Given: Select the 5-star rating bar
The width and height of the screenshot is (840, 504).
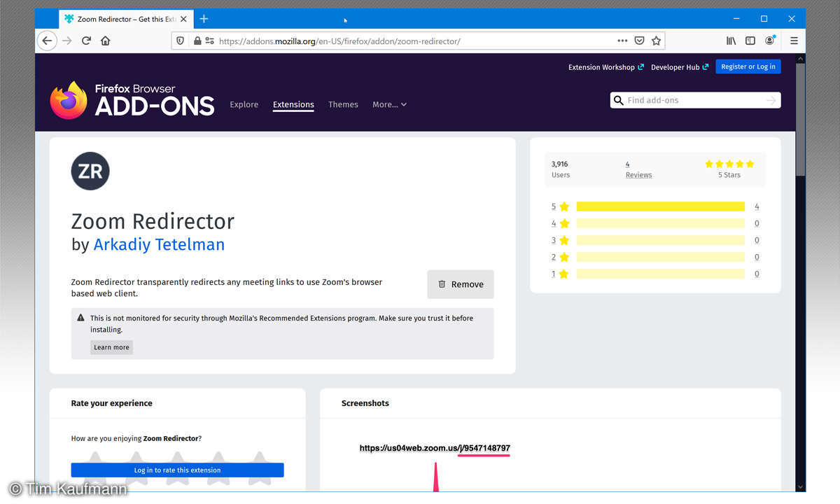Looking at the screenshot, I should tap(659, 206).
